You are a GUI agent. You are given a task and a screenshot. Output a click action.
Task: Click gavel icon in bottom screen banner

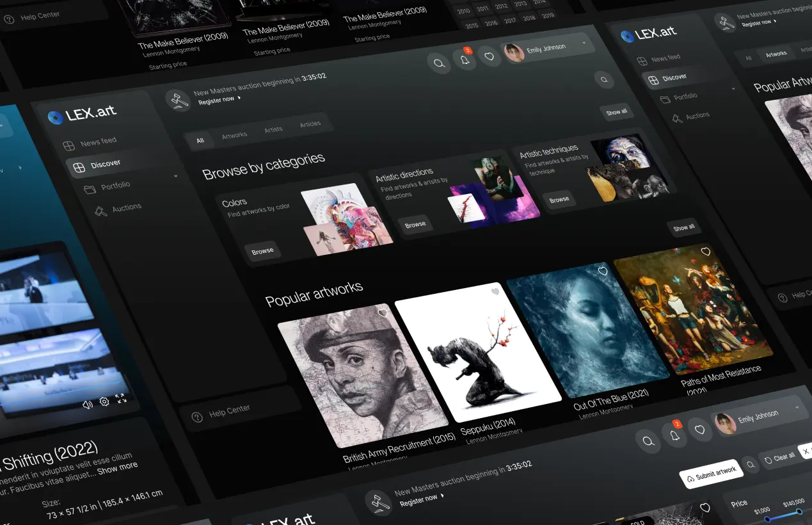pos(378,503)
